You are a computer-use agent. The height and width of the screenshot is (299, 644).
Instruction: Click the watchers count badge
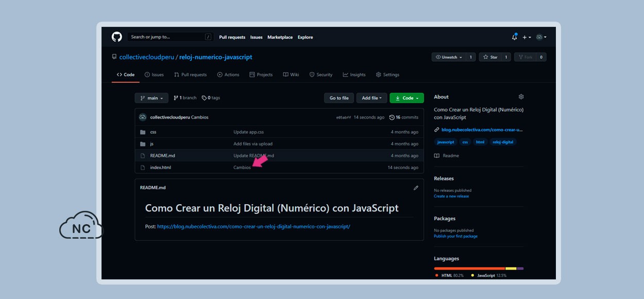(470, 57)
